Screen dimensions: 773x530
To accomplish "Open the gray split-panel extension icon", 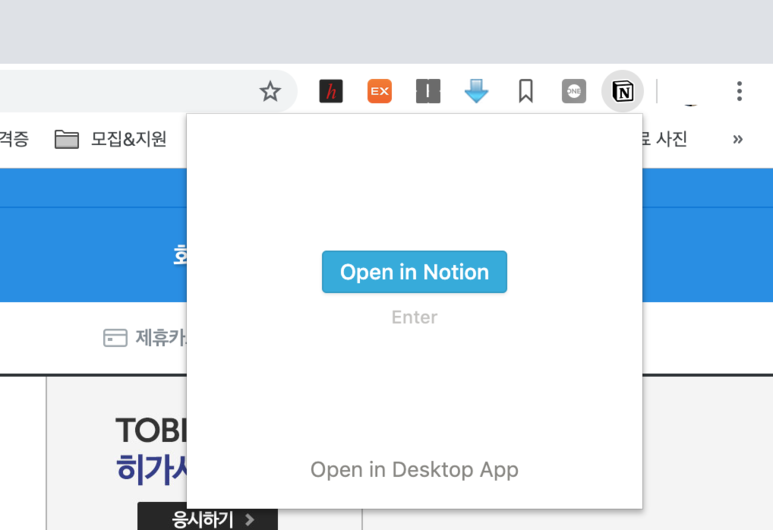I will click(x=428, y=91).
